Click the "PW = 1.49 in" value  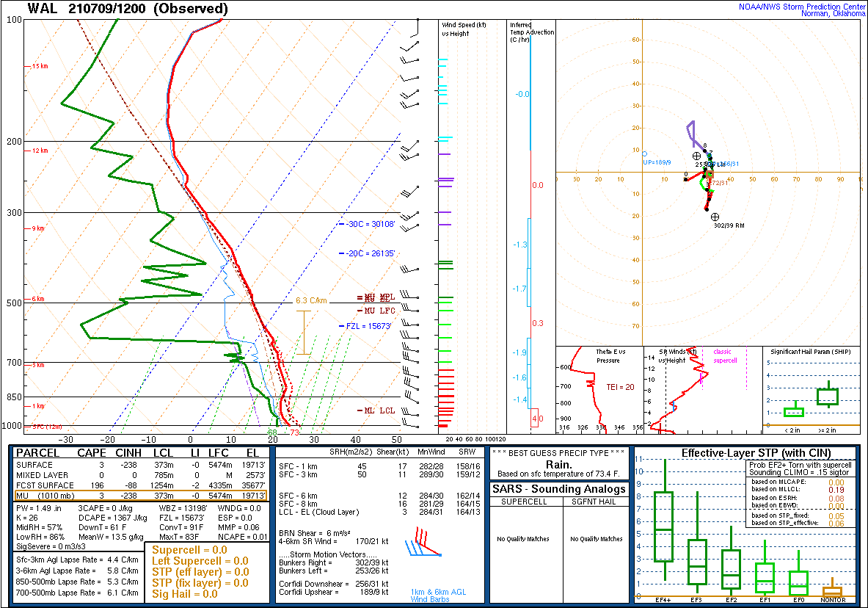click(x=39, y=508)
